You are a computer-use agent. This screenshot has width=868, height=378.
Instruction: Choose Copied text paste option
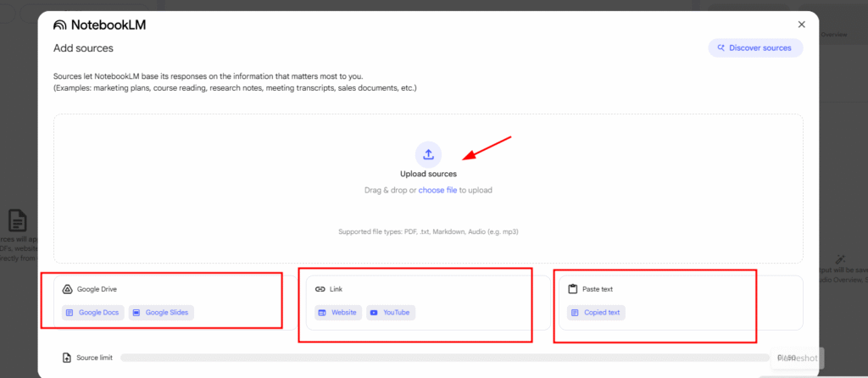click(x=596, y=312)
